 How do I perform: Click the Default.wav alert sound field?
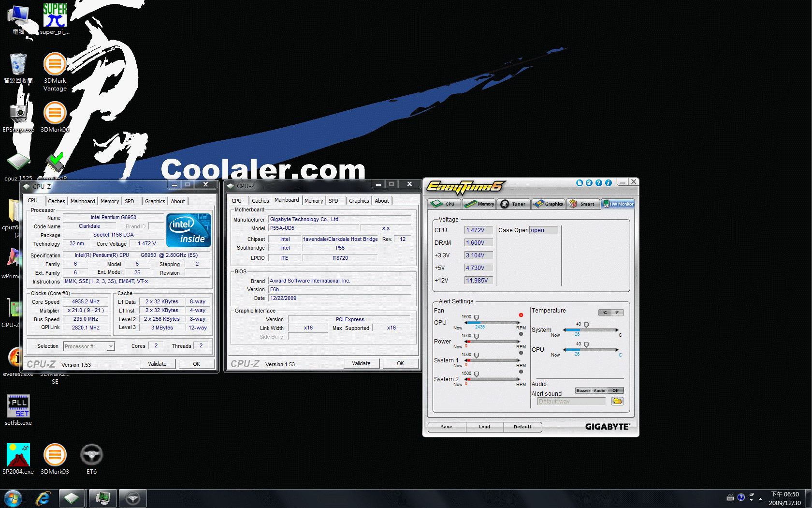(571, 402)
